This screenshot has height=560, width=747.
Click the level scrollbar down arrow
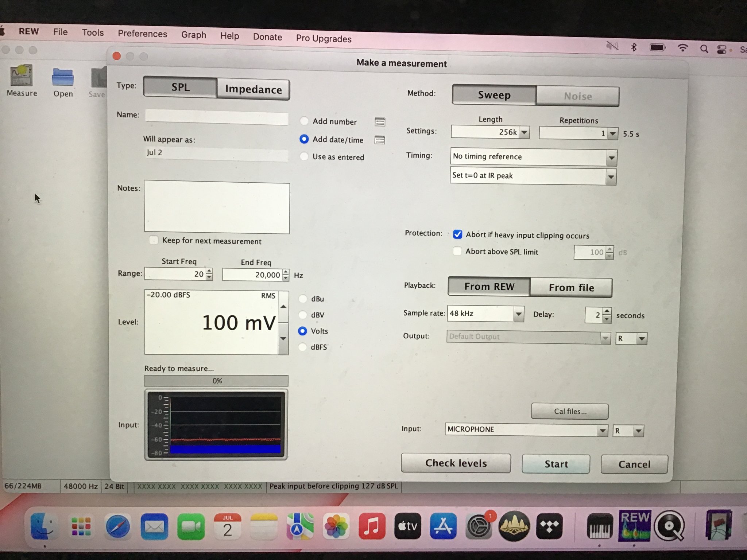point(283,339)
